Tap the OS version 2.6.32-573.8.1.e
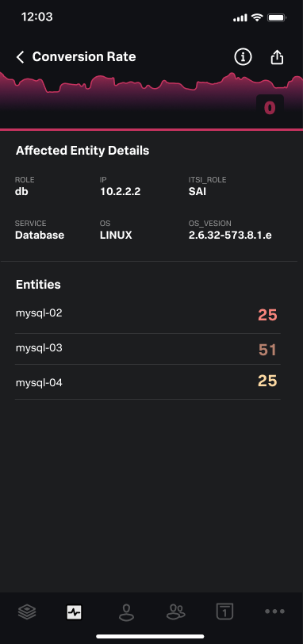303x644 pixels. [x=230, y=236]
